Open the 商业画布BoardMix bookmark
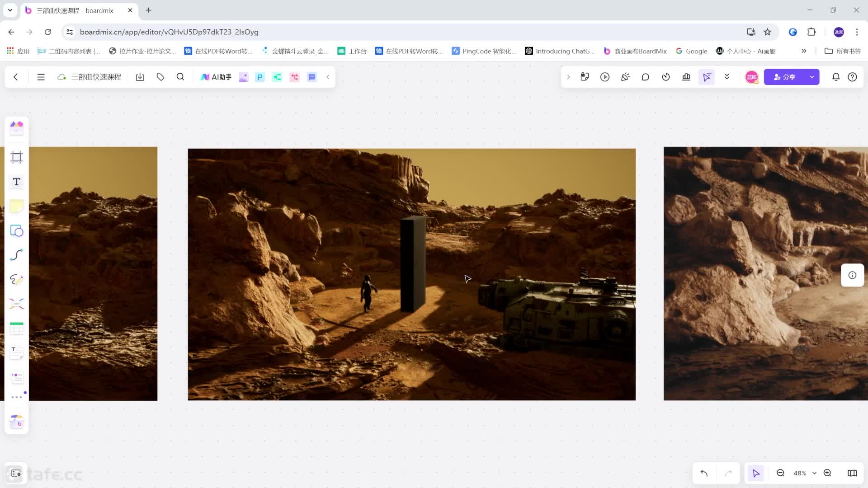Viewport: 868px width, 488px height. click(x=635, y=51)
